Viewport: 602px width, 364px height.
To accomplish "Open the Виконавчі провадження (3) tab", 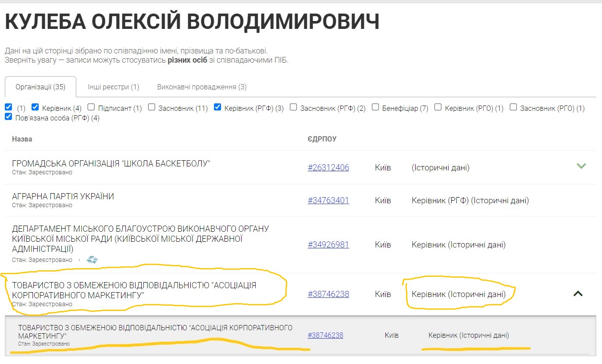I will click(202, 87).
